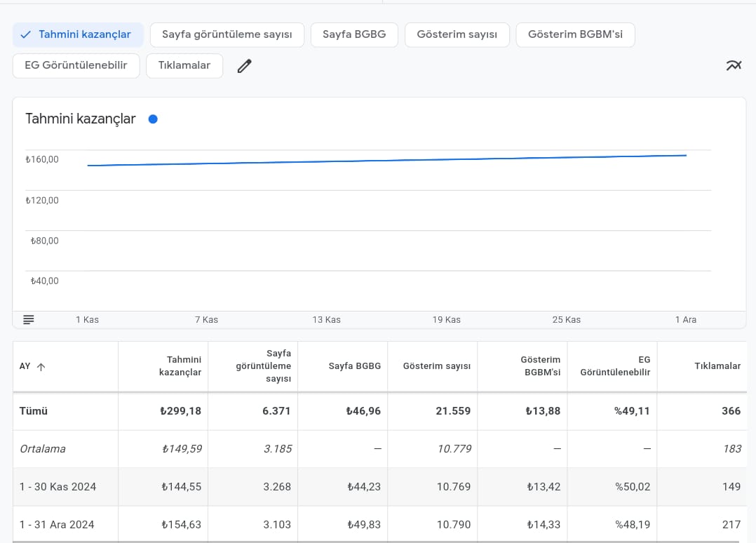Click the ₺120,00 y-axis label

(x=42, y=200)
